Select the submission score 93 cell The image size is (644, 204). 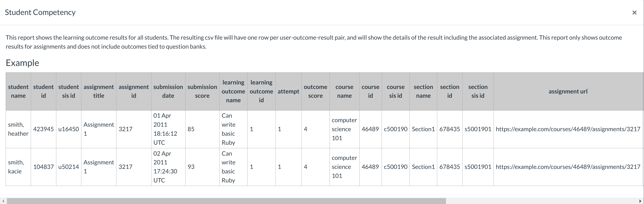pyautogui.click(x=191, y=167)
